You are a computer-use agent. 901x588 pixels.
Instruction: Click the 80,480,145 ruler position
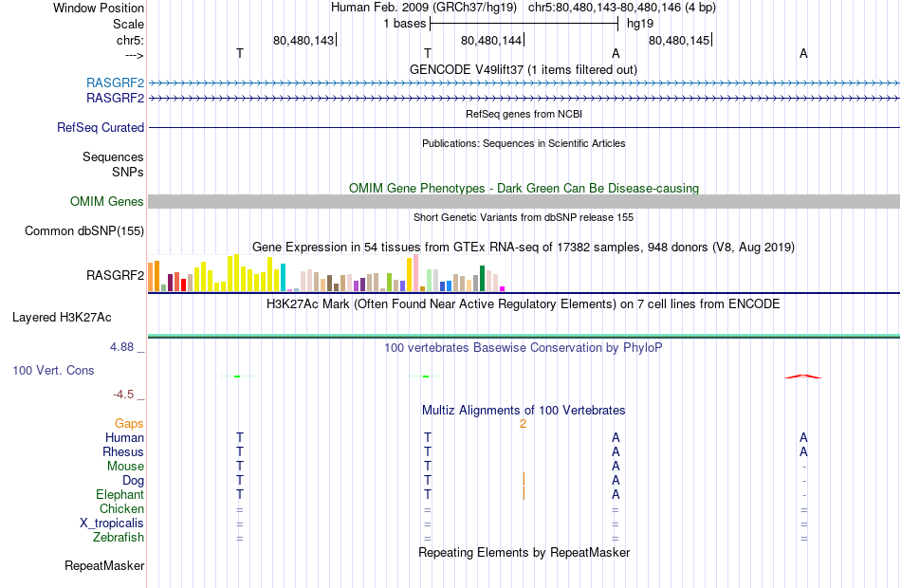679,40
